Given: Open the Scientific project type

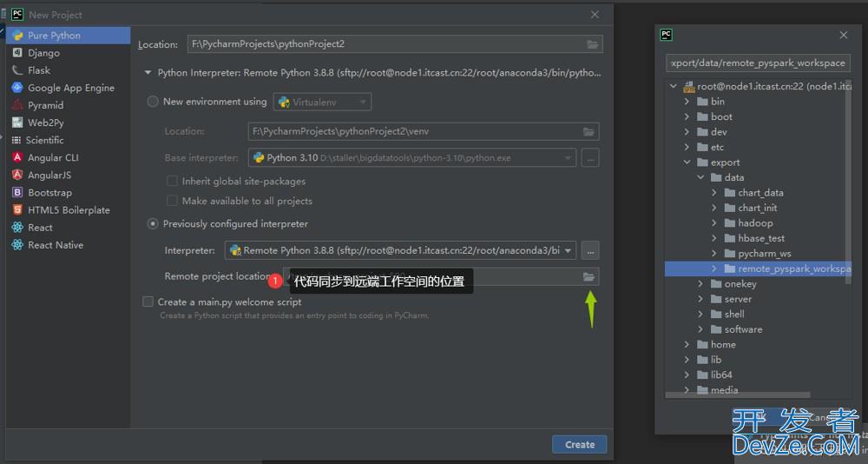Looking at the screenshot, I should coord(44,140).
